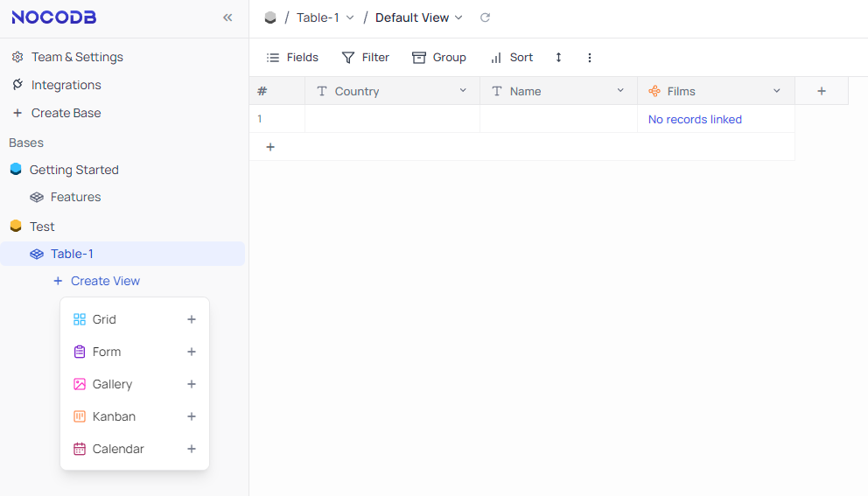Click plus icon next to Kanban
868x496 pixels.
click(x=192, y=416)
